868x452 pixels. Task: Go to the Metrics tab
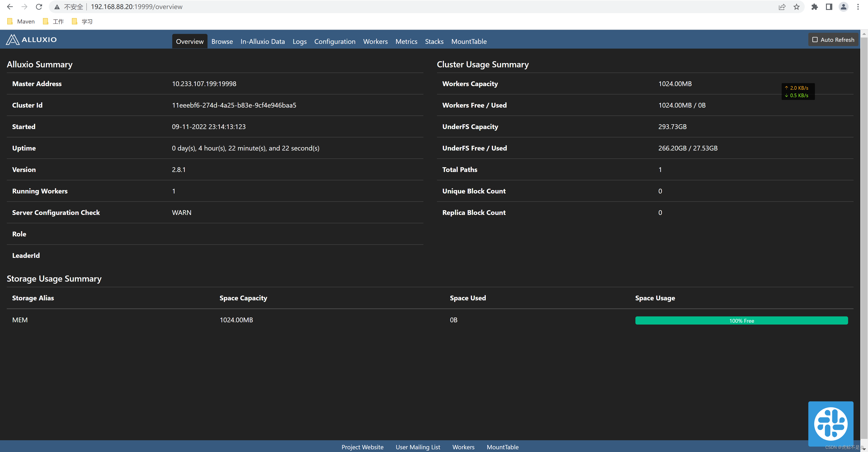pos(406,41)
